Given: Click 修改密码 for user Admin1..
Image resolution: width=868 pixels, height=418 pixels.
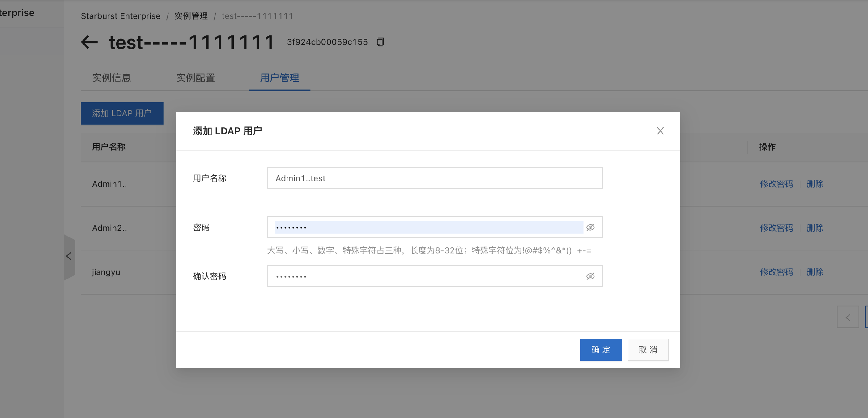Looking at the screenshot, I should 776,184.
